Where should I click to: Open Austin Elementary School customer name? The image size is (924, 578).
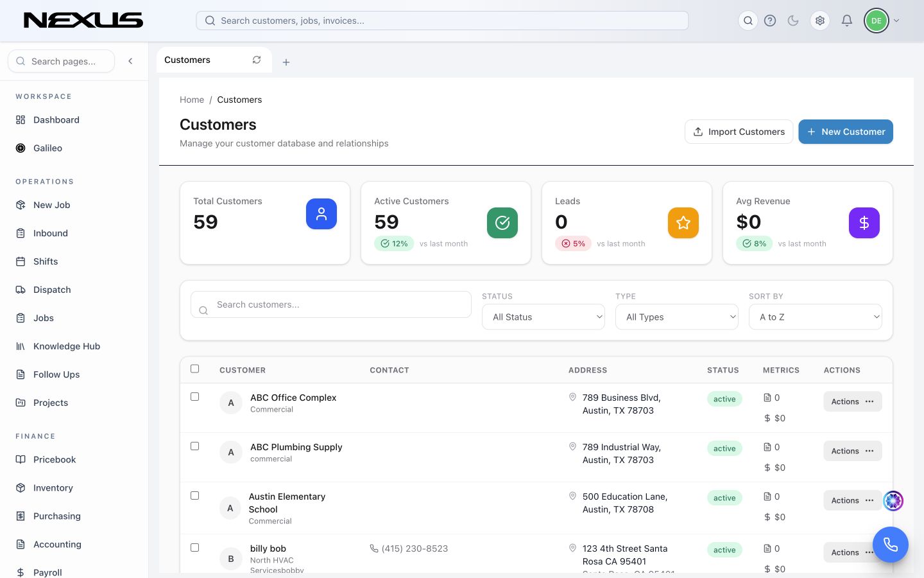pyautogui.click(x=287, y=503)
